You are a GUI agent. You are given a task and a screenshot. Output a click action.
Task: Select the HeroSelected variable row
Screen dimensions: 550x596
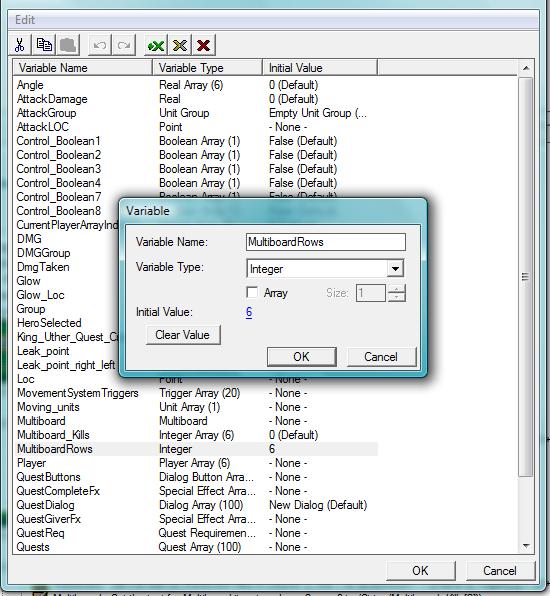(49, 323)
